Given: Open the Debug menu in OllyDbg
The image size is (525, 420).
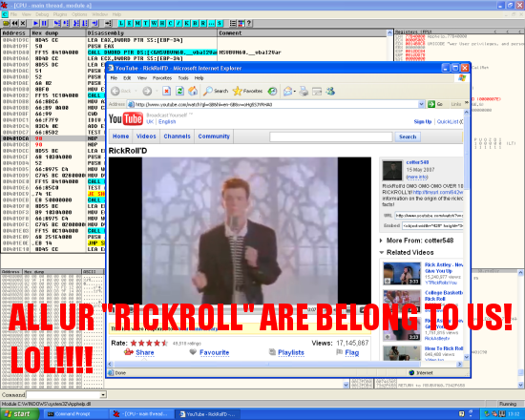Looking at the screenshot, I should (x=42, y=14).
